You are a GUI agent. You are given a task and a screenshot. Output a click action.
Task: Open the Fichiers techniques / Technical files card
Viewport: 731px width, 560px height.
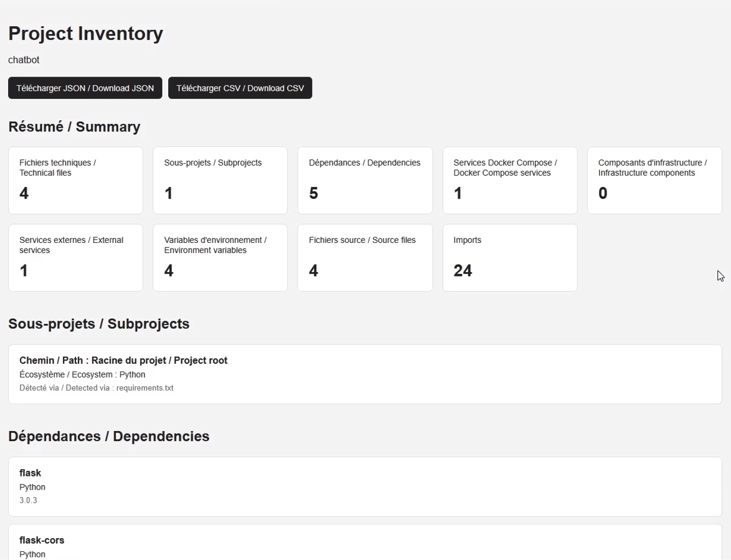(75, 181)
